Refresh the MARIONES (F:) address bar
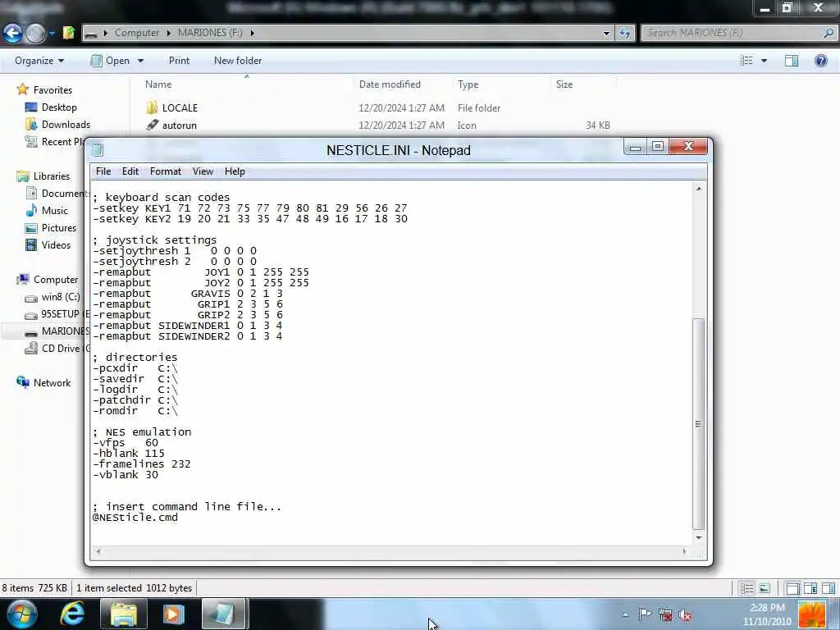Viewport: 840px width, 630px height. 624,33
